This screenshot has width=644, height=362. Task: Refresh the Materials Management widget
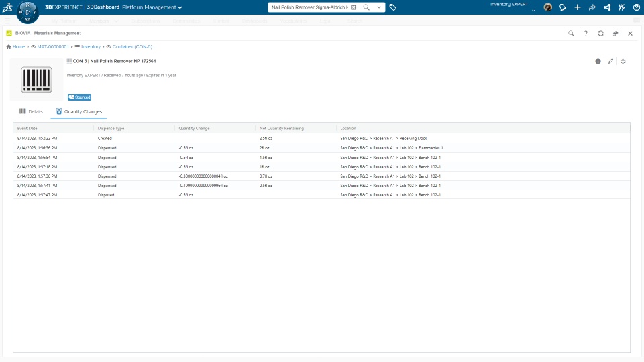coord(600,34)
